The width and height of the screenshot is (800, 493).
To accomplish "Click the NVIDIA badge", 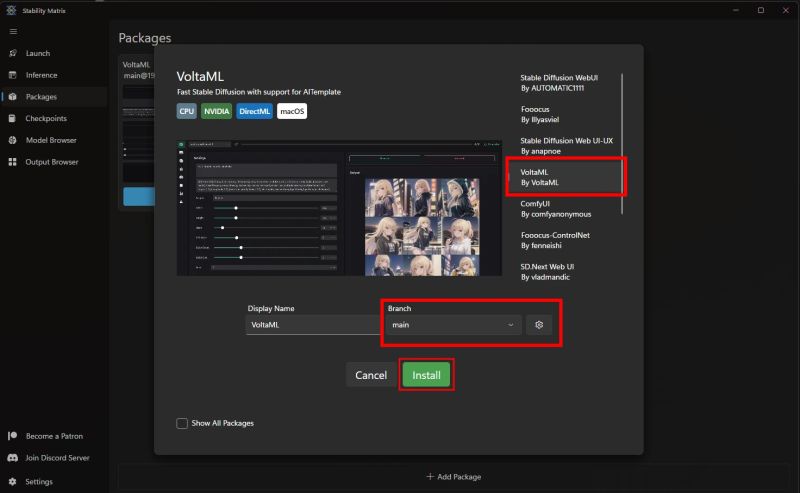I will [216, 111].
